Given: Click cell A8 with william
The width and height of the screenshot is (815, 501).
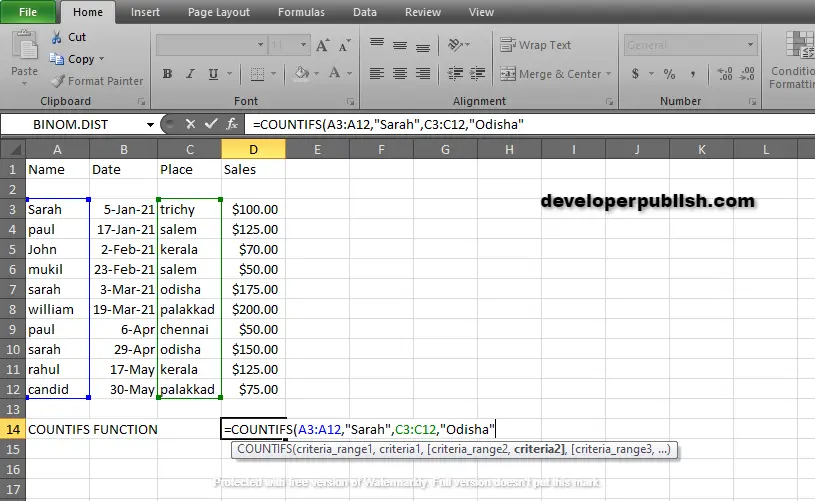Looking at the screenshot, I should (58, 310).
